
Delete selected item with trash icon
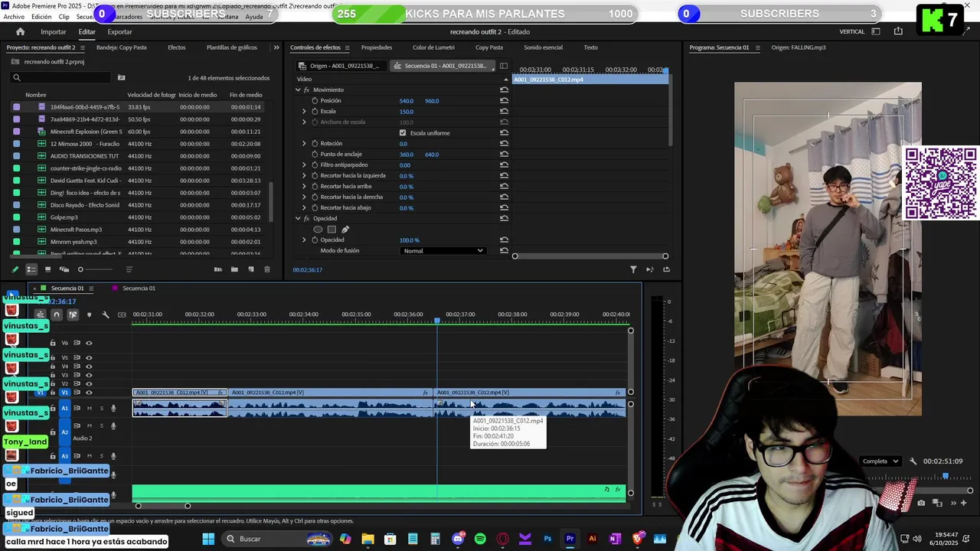pyautogui.click(x=266, y=269)
